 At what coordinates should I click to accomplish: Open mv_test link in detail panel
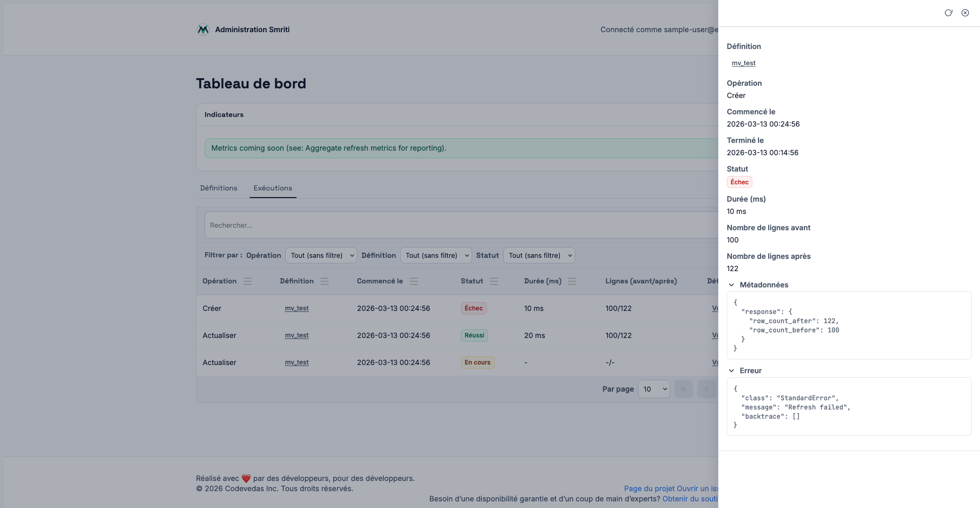pos(743,63)
